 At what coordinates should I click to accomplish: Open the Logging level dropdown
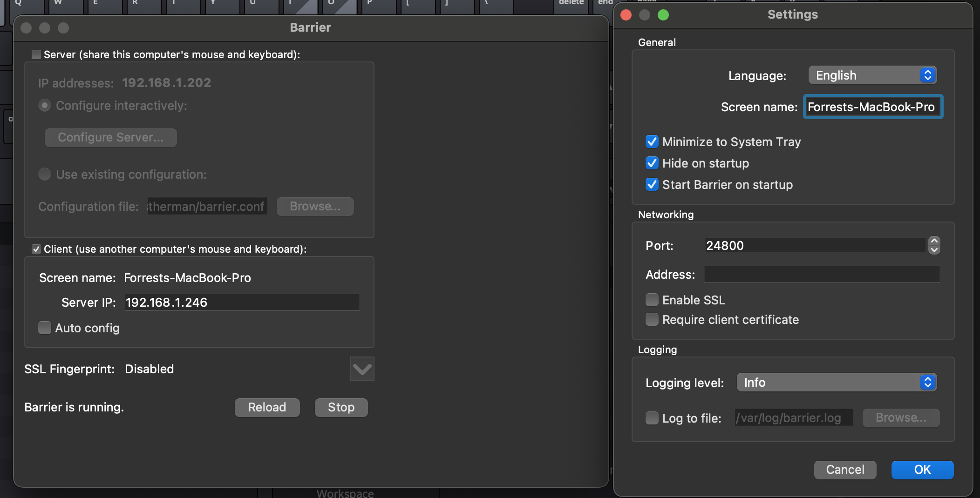(x=837, y=383)
